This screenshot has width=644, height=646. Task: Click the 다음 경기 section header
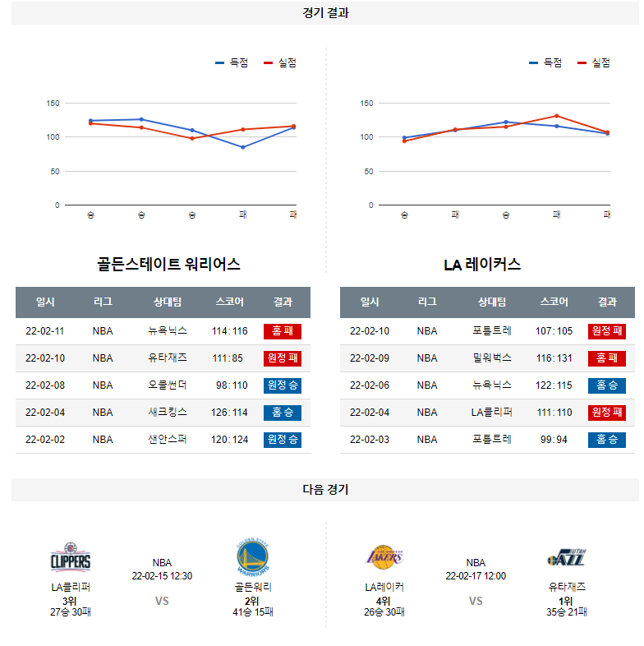[325, 490]
